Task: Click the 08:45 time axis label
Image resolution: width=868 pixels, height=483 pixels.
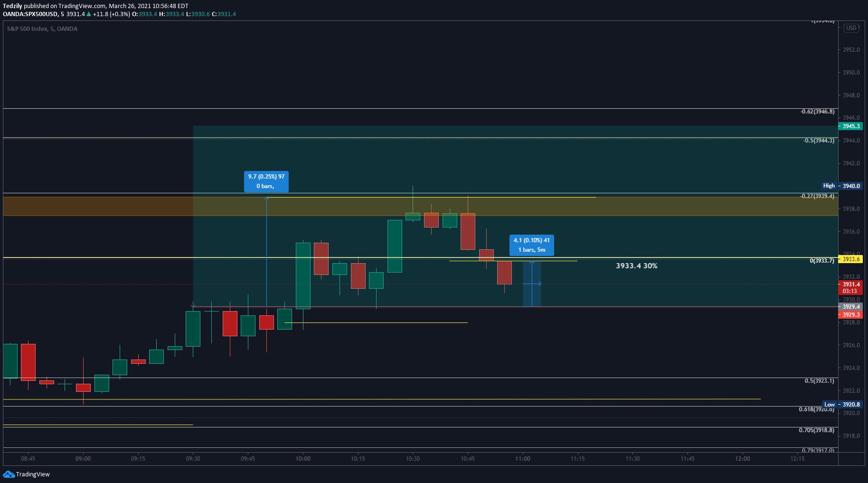Action: pos(28,459)
